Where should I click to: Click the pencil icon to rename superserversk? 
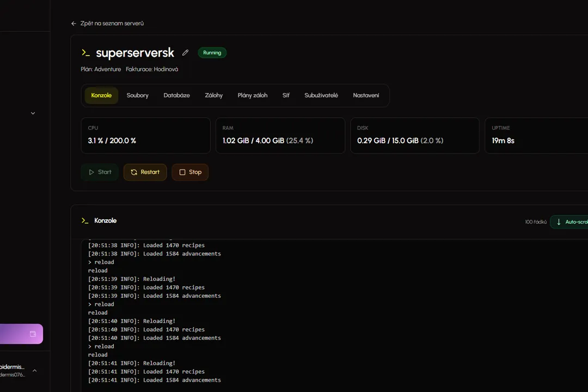(185, 53)
